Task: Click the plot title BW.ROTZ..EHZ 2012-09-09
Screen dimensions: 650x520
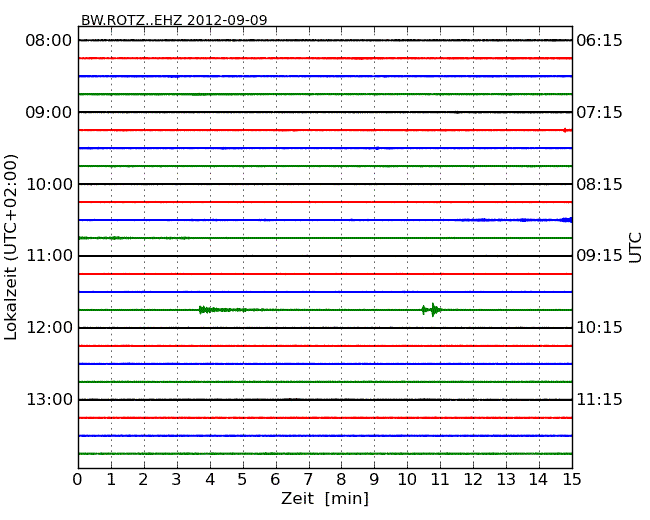Action: [x=174, y=20]
